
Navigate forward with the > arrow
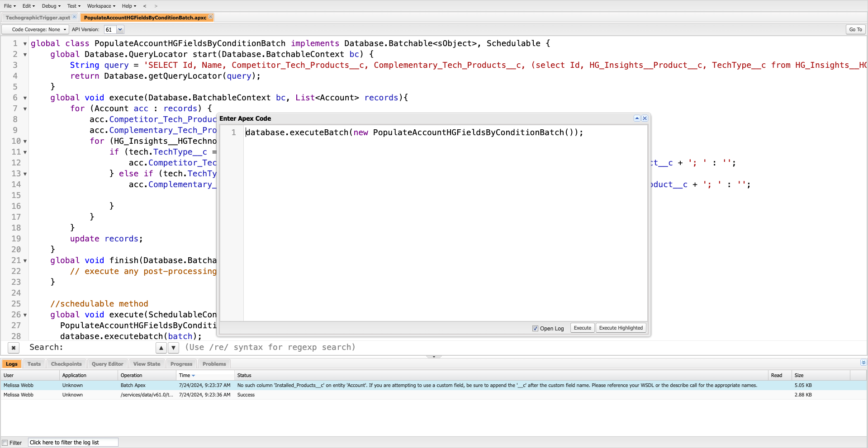point(156,6)
